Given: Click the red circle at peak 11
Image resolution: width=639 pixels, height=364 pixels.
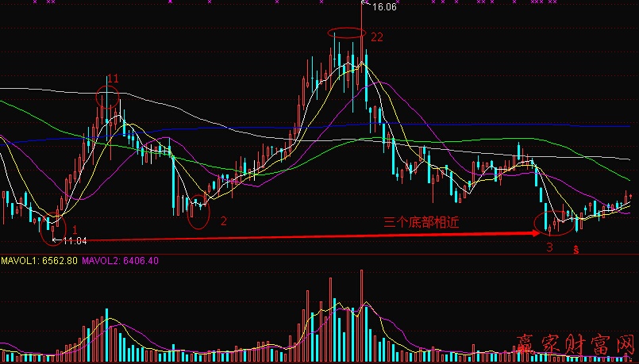Looking at the screenshot, I should (108, 98).
